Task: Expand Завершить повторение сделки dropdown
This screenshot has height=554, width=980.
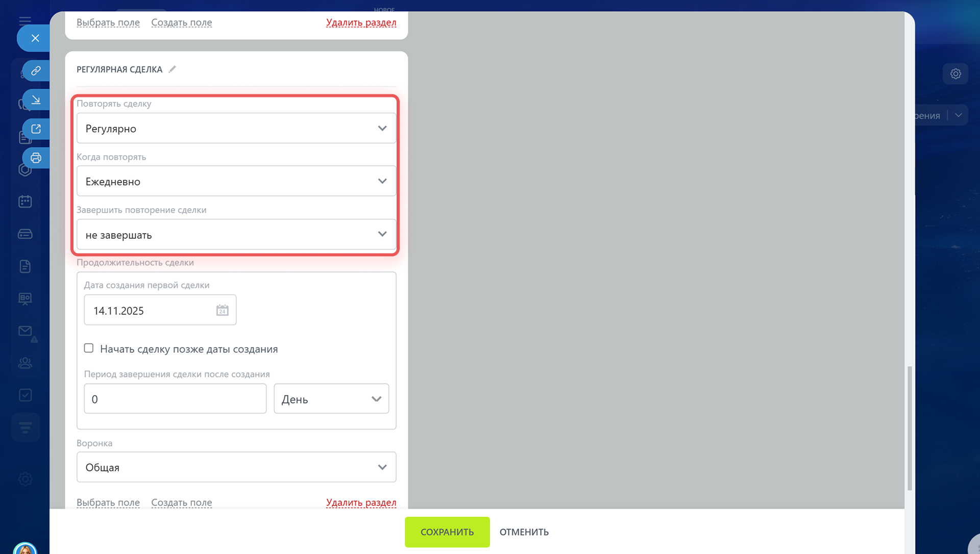Action: tap(236, 235)
